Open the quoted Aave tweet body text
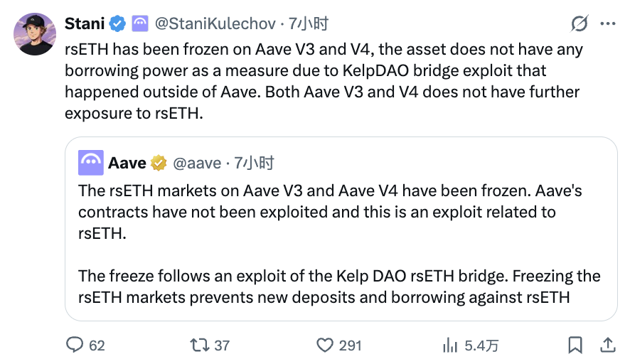 click(x=334, y=243)
